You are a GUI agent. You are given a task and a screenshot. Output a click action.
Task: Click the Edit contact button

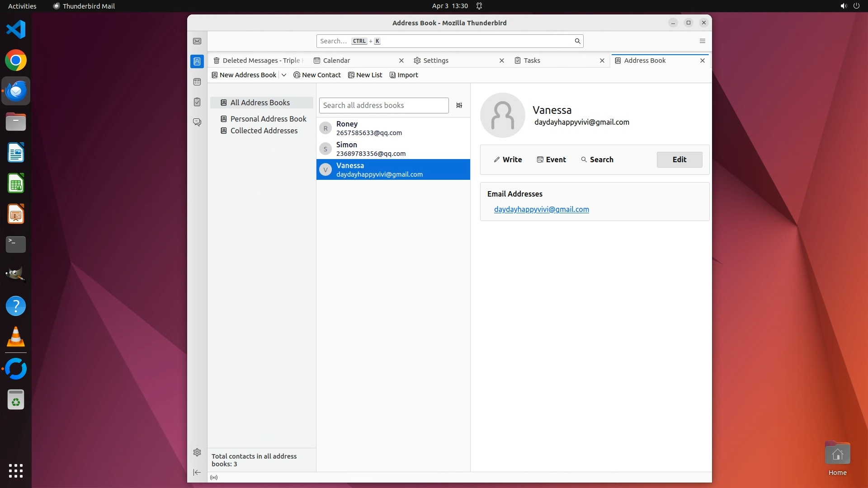click(679, 160)
